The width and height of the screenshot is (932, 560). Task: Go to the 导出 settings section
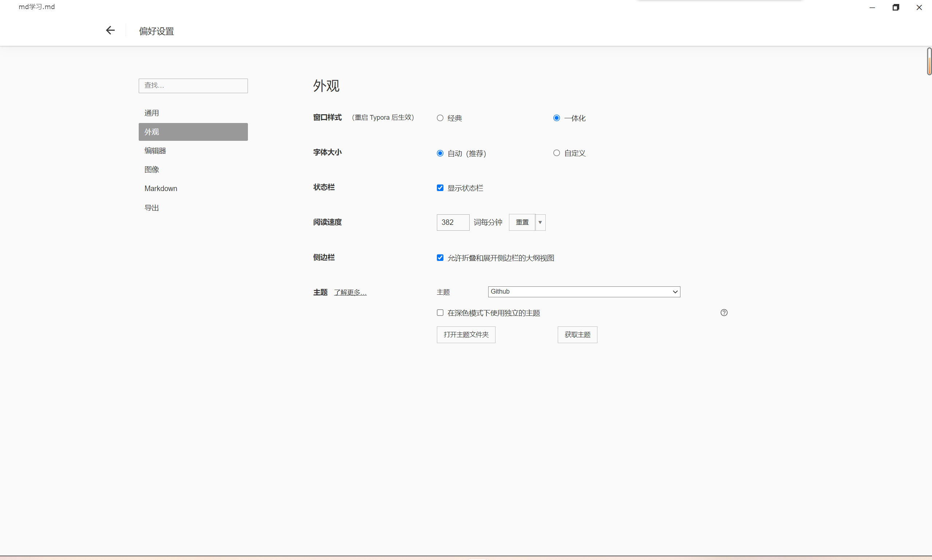(152, 207)
